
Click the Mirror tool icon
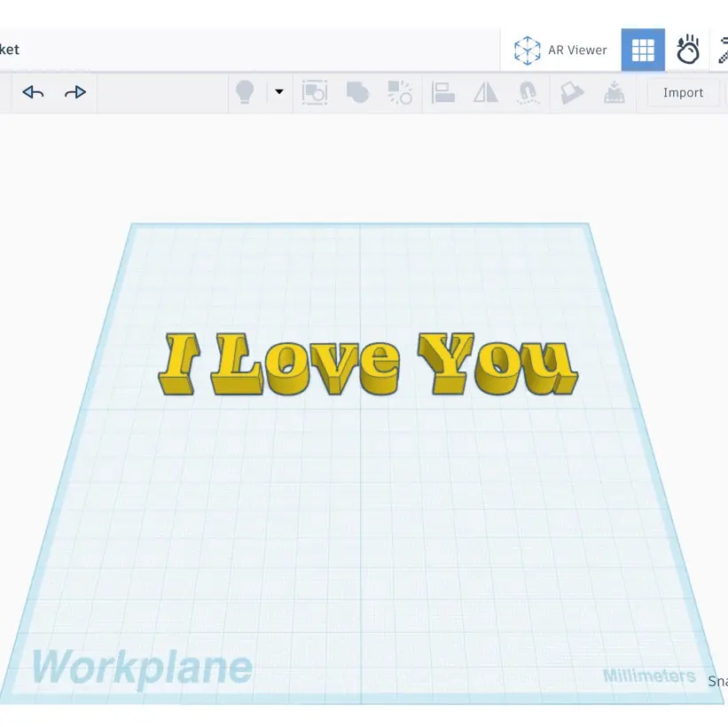click(x=486, y=92)
